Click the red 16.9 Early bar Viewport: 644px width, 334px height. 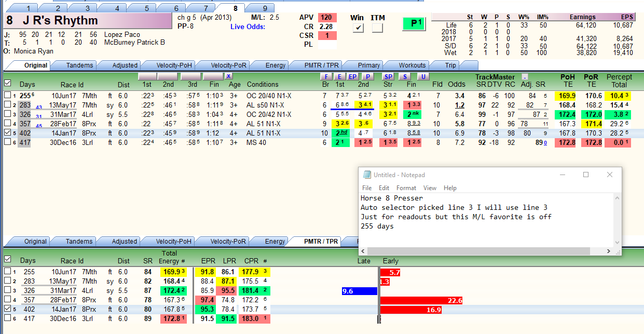tap(412, 310)
